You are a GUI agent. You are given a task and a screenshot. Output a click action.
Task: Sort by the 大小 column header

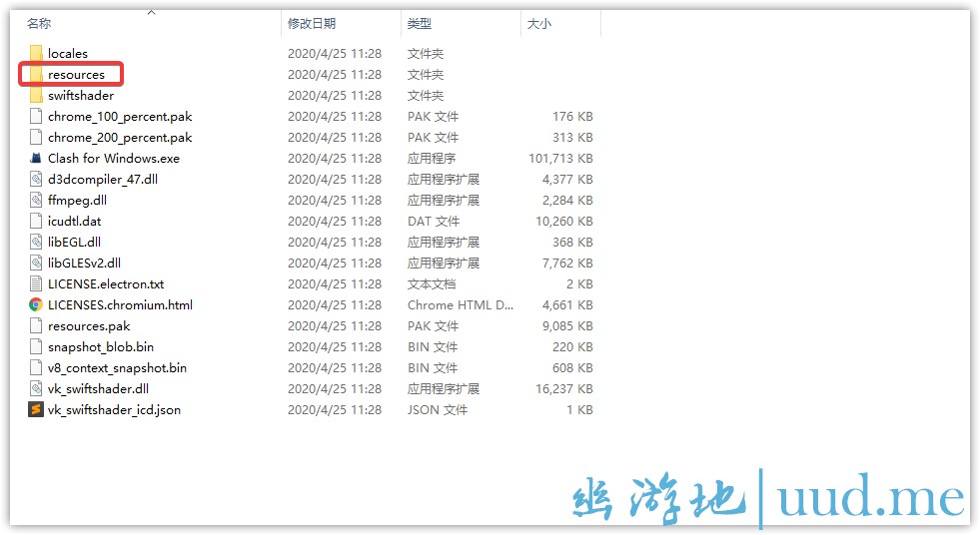pyautogui.click(x=539, y=23)
